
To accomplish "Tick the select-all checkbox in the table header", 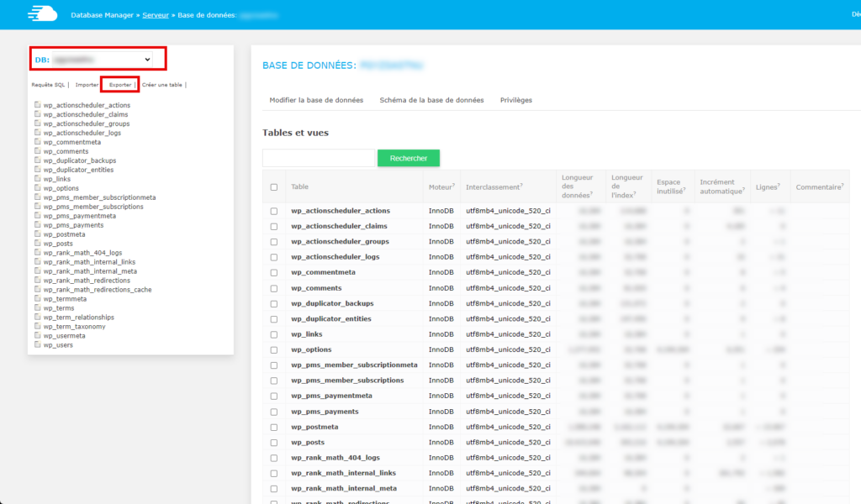I will coord(274,187).
